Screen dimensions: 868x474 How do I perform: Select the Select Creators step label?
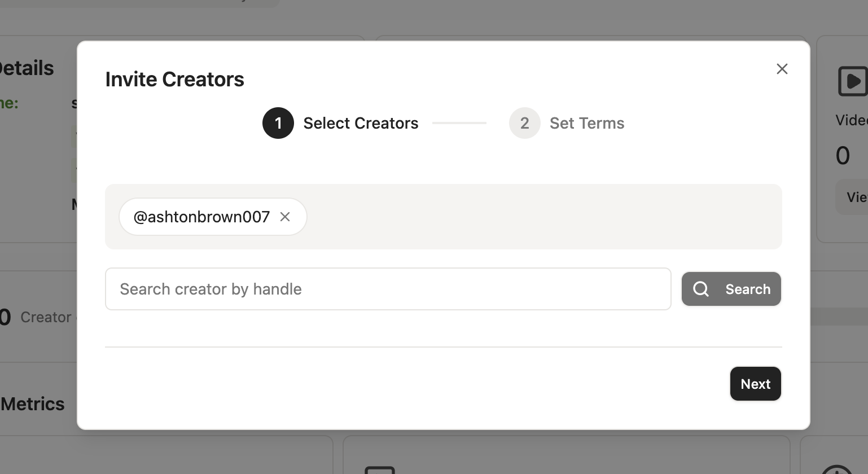361,123
